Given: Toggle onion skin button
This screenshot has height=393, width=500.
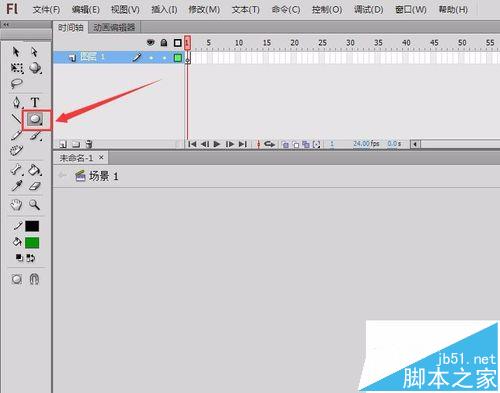Looking at the screenshot, I should click(285, 144).
